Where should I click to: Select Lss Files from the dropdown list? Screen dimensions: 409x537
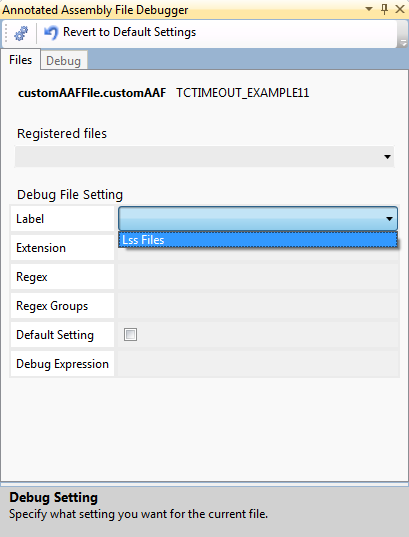(x=258, y=240)
